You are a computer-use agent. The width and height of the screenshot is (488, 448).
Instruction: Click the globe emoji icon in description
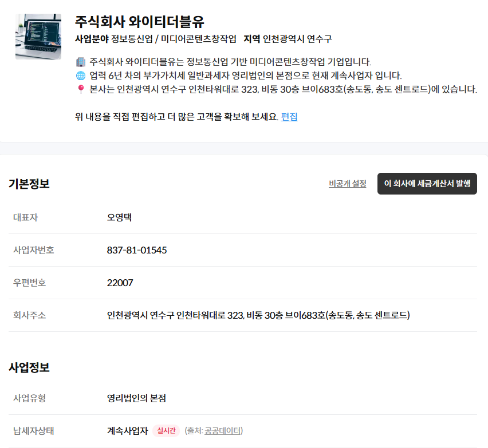(81, 76)
